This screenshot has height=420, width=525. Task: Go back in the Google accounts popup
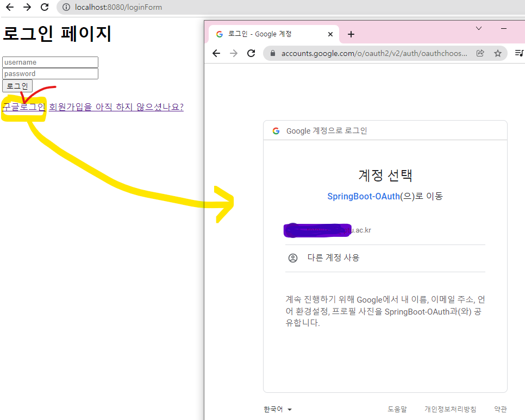click(217, 53)
